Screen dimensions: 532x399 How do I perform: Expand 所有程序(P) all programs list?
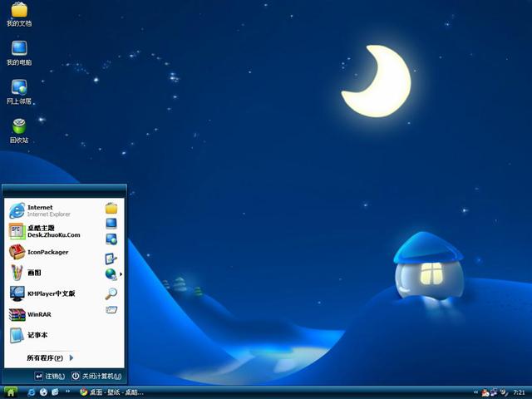[50, 358]
